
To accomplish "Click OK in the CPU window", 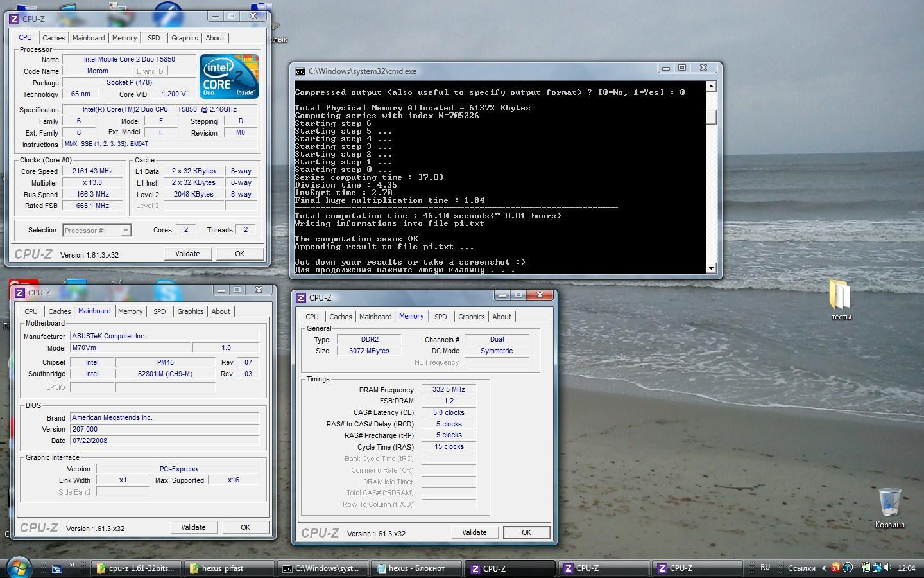I will [239, 254].
